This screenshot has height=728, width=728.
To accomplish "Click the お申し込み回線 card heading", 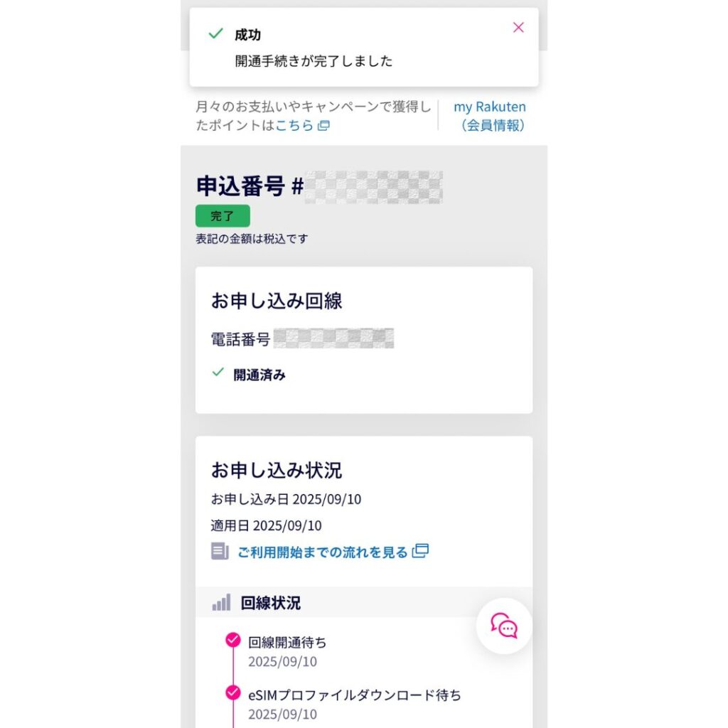I will pos(277,301).
